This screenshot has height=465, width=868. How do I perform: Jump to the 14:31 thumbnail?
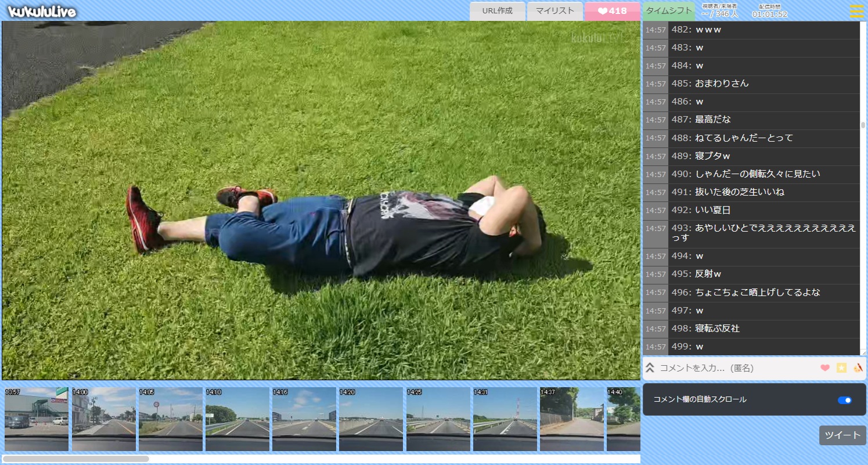tap(505, 419)
